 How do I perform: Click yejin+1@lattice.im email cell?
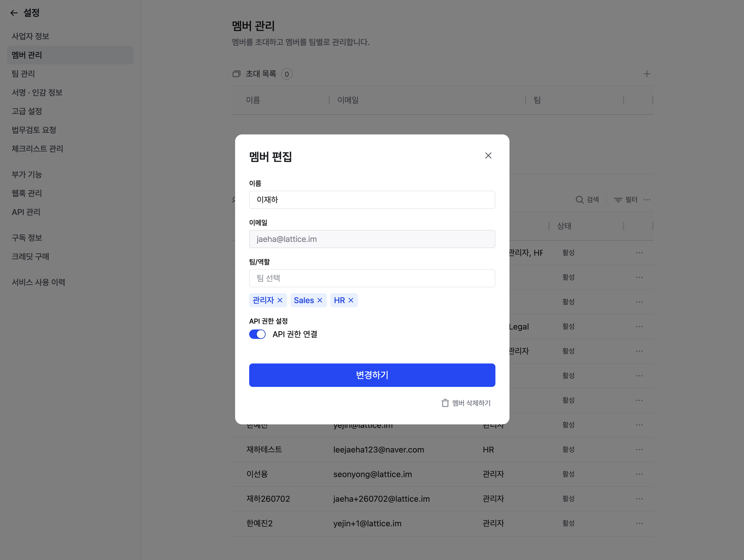(367, 523)
